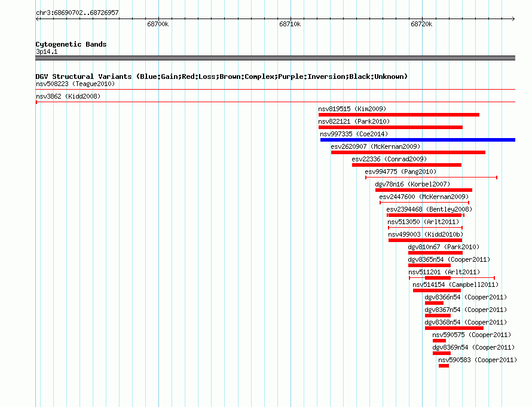
Task: Click the dgv8367n54 (Cooper2011) label
Action: 466,310
